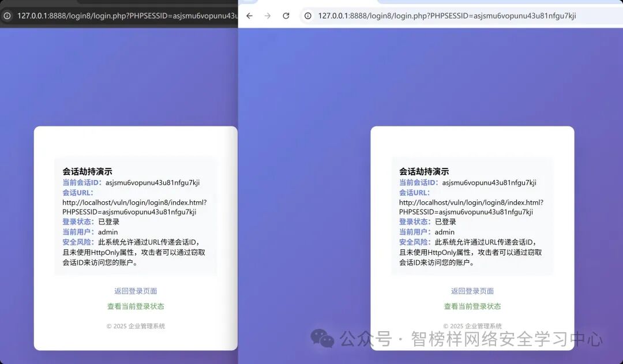Image resolution: width=623 pixels, height=364 pixels.
Task: Click the back arrow in right browser window
Action: pos(249,16)
